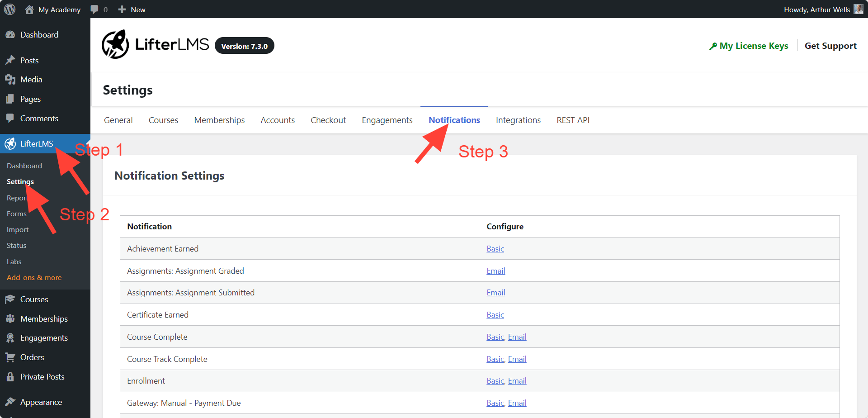This screenshot has height=418, width=868.
Task: Open Add-ons & more submenu item
Action: tap(34, 278)
